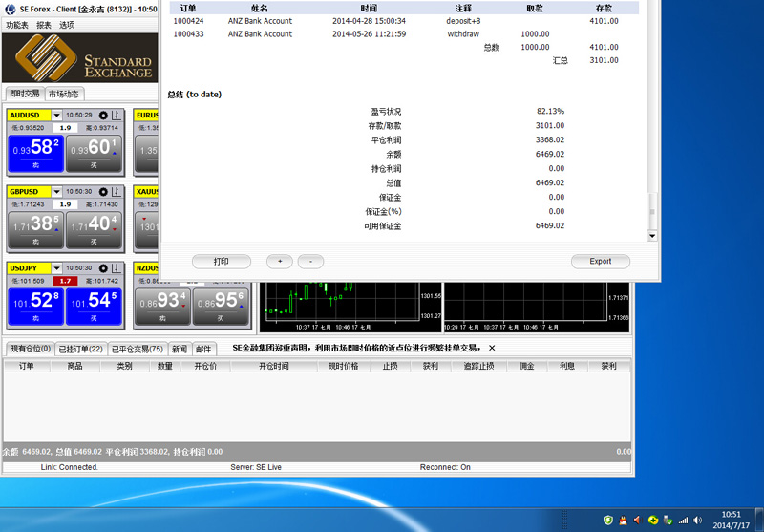Open the QQ penguin tray icon
Screen dimensions: 764x532
coord(623,520)
